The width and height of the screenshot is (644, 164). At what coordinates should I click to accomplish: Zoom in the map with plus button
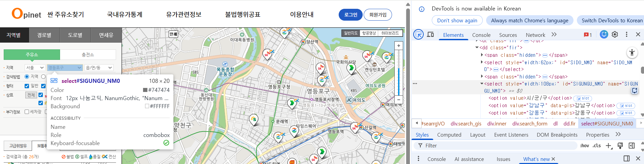click(398, 46)
